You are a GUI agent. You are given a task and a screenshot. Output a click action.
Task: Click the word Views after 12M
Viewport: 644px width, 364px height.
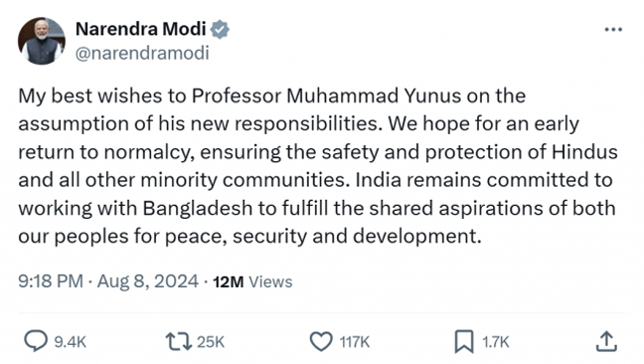pos(270,281)
